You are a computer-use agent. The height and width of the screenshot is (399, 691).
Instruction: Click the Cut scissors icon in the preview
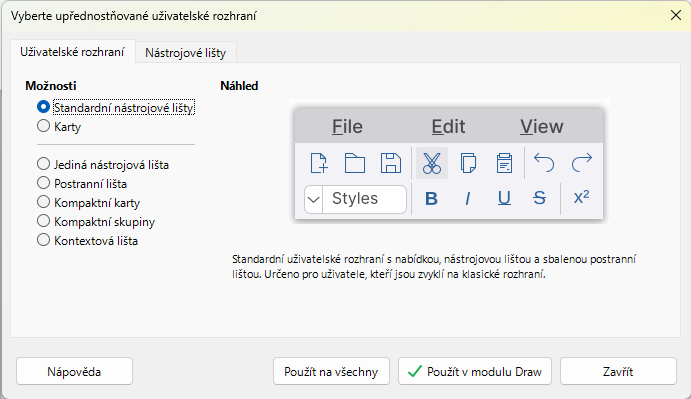point(432,163)
